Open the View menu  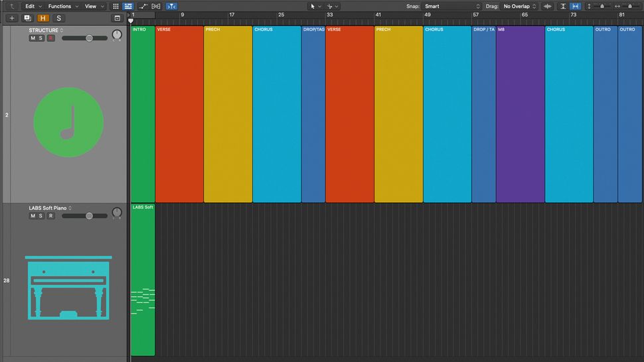94,6
